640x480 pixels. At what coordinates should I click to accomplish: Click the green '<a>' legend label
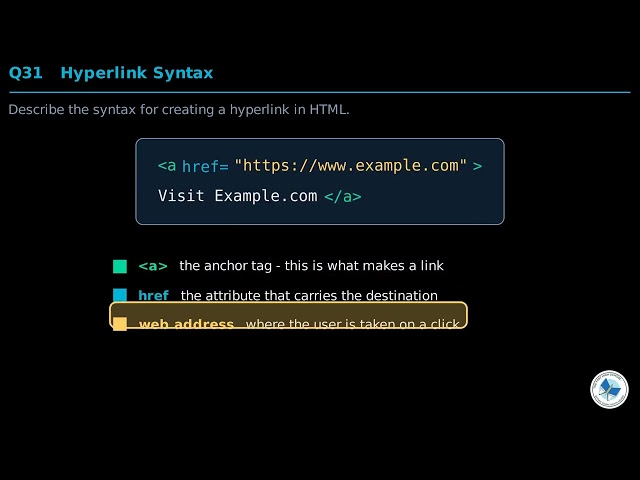point(153,266)
